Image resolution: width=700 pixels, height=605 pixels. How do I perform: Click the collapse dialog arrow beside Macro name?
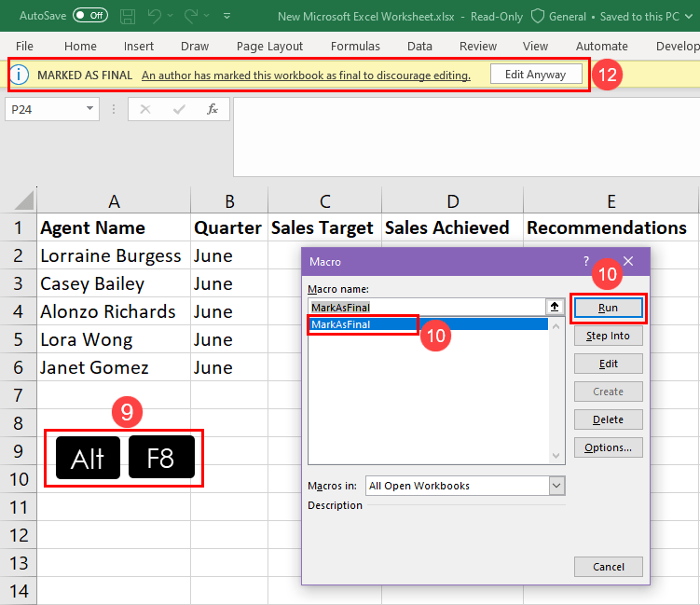[555, 307]
